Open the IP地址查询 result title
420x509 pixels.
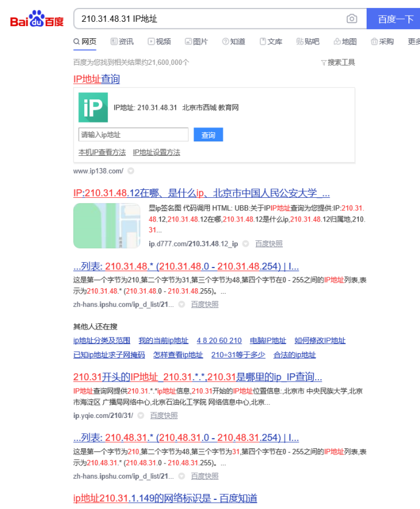tap(97, 79)
